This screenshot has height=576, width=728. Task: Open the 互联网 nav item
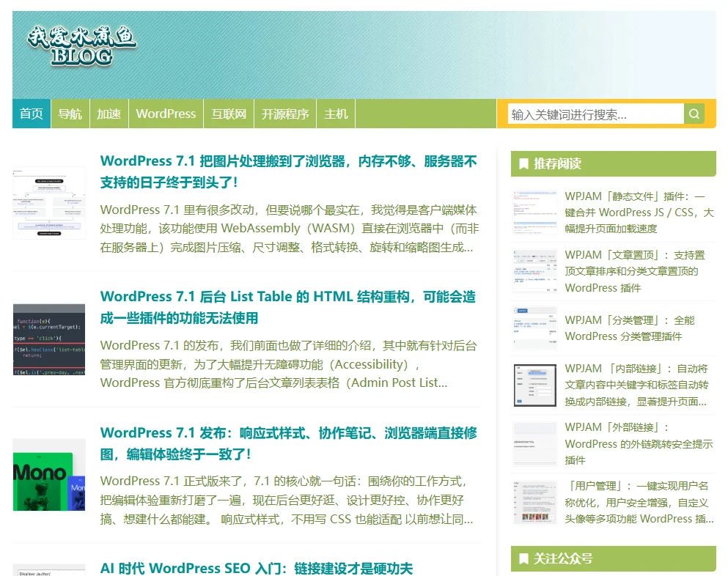pos(229,114)
